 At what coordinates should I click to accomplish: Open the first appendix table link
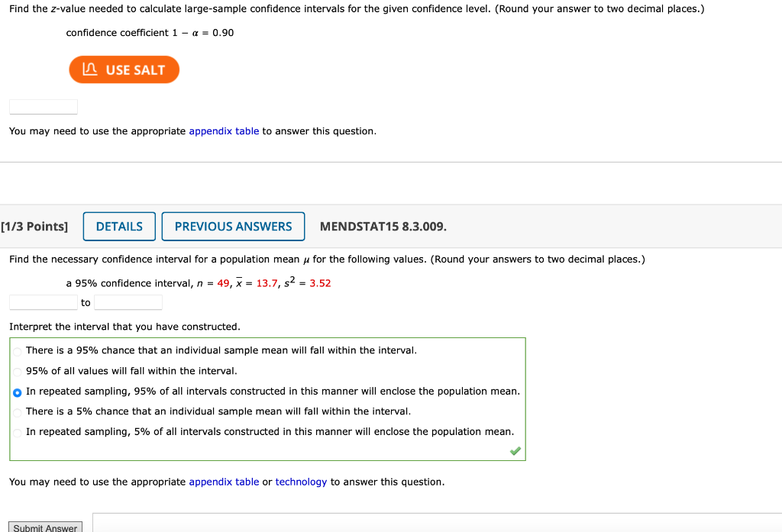[x=224, y=131]
